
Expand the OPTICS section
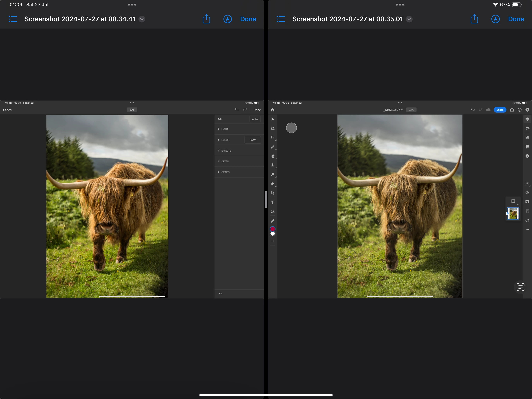click(x=225, y=172)
